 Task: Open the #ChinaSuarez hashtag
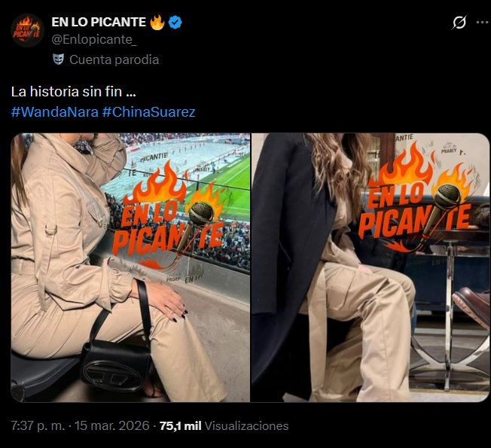click(149, 111)
